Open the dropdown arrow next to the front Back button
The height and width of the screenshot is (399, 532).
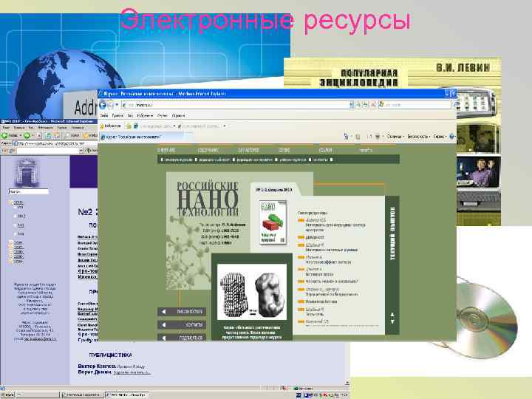[117, 105]
